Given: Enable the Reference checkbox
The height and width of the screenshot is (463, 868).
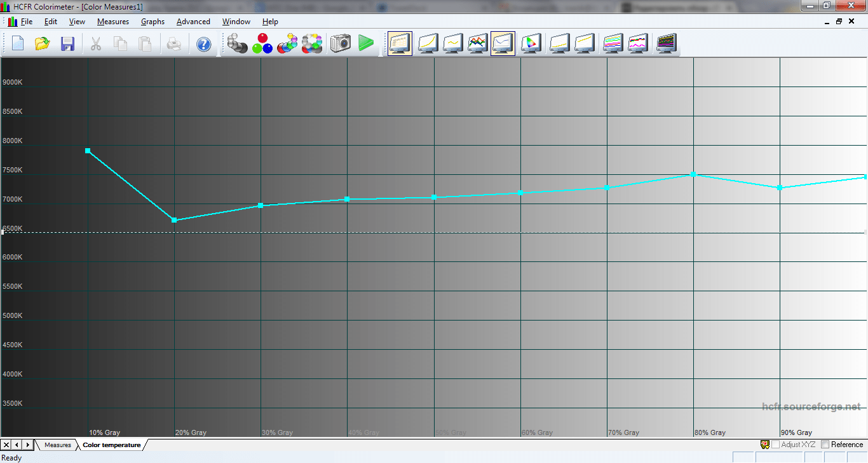Looking at the screenshot, I should tap(825, 445).
